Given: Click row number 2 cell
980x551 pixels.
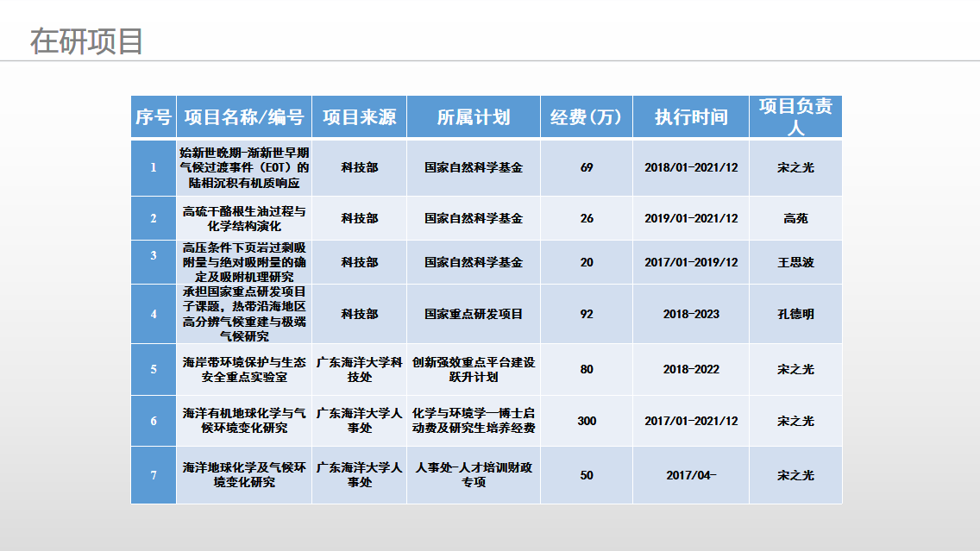Looking at the screenshot, I should pos(154,219).
